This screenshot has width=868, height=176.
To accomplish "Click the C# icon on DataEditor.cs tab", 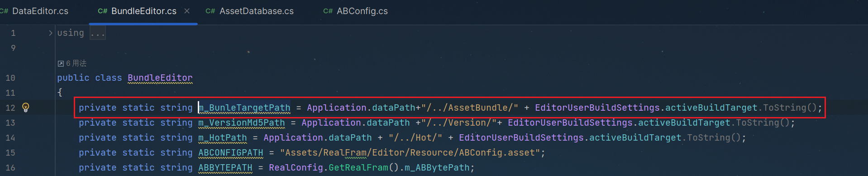I will [4, 11].
